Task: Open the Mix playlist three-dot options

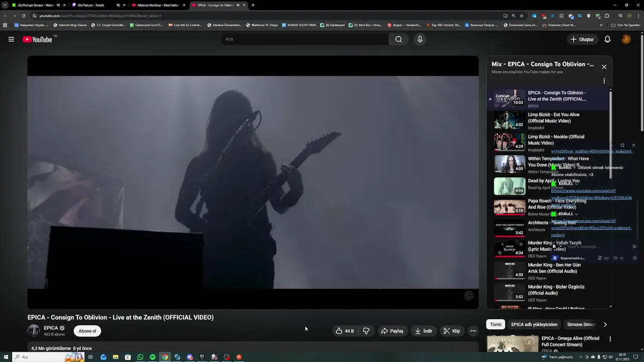Action: pyautogui.click(x=604, y=81)
